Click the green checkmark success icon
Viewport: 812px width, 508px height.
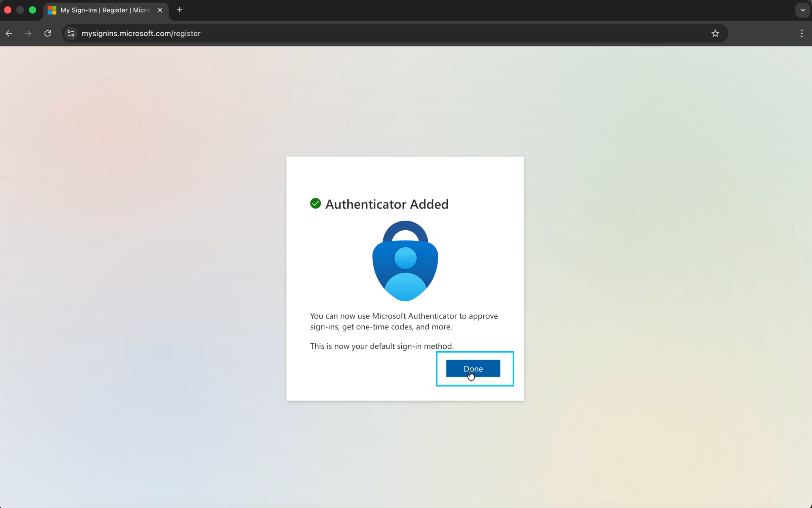click(315, 203)
